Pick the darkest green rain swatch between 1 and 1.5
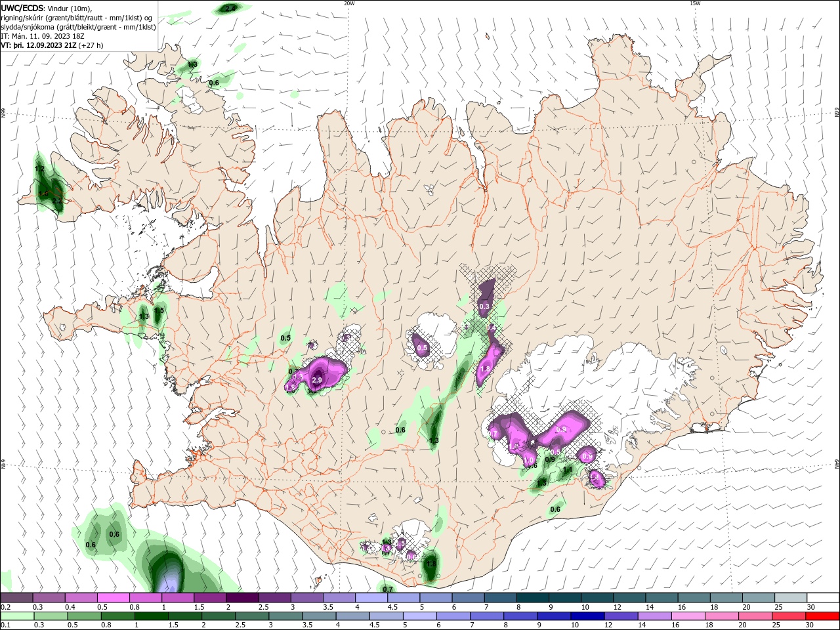This screenshot has height=630, width=840. pos(152,616)
